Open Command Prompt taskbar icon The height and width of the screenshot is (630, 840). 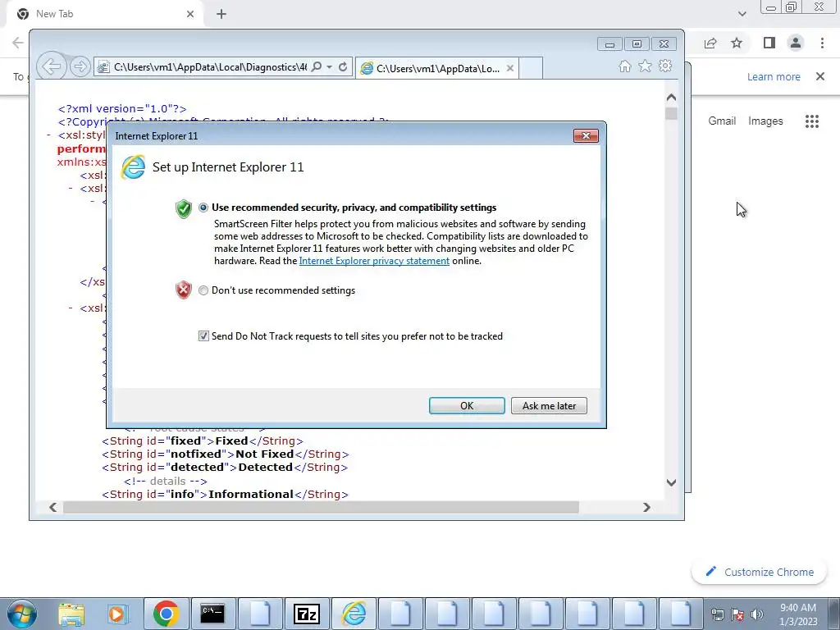[x=212, y=614]
